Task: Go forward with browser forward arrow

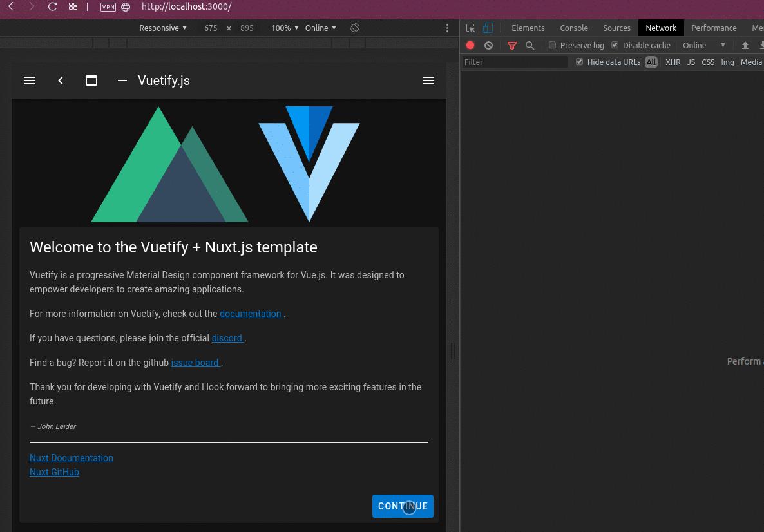Action: tap(32, 6)
